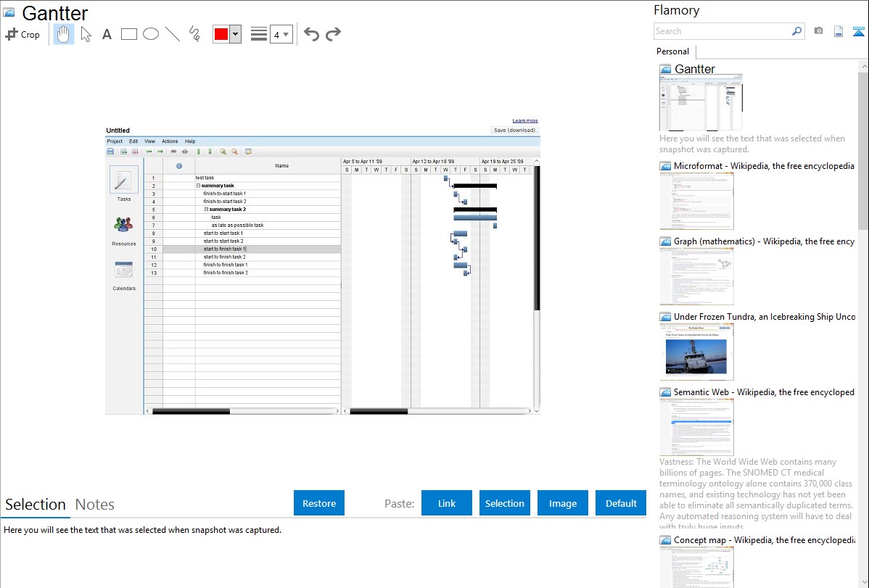
Task: Click the icon beside Semantic Web title
Action: pos(665,392)
